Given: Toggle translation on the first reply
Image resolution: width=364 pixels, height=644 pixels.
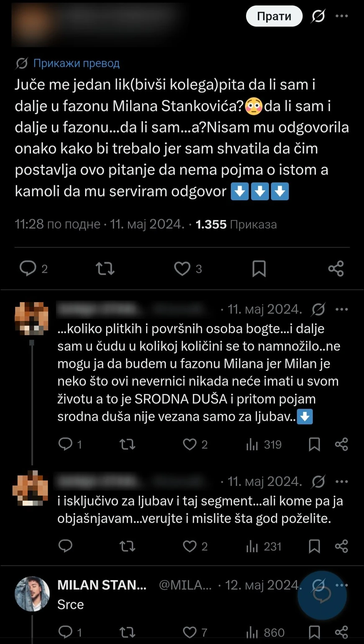Looking at the screenshot, I should (x=318, y=309).
